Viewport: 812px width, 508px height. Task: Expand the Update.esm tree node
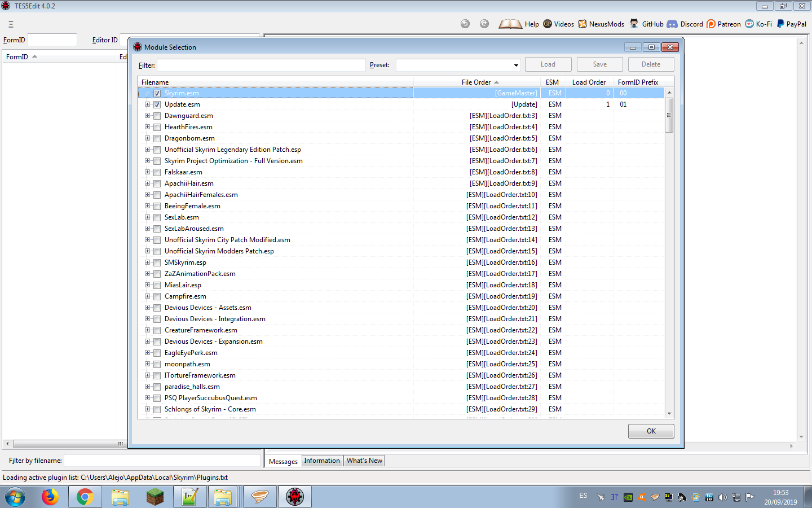148,104
